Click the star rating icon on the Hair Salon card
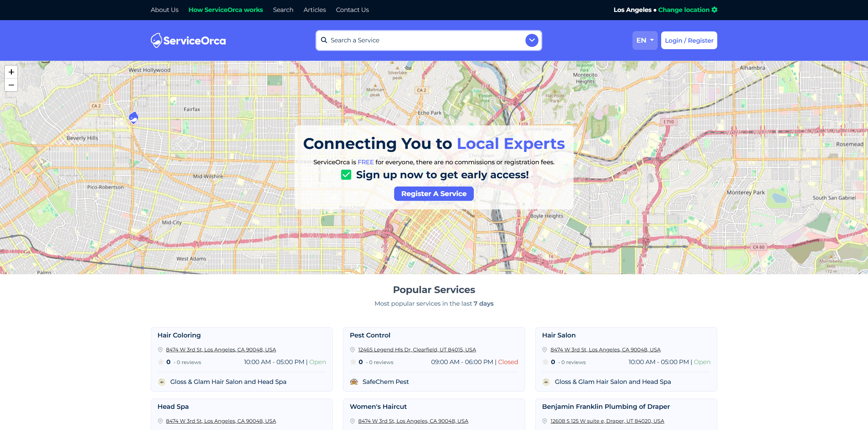The height and width of the screenshot is (430, 868). (545, 362)
